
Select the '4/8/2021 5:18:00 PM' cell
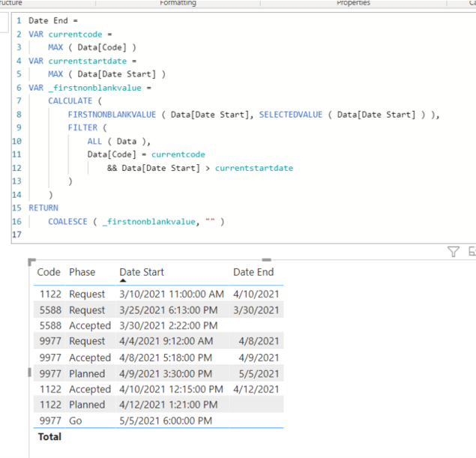pyautogui.click(x=166, y=358)
